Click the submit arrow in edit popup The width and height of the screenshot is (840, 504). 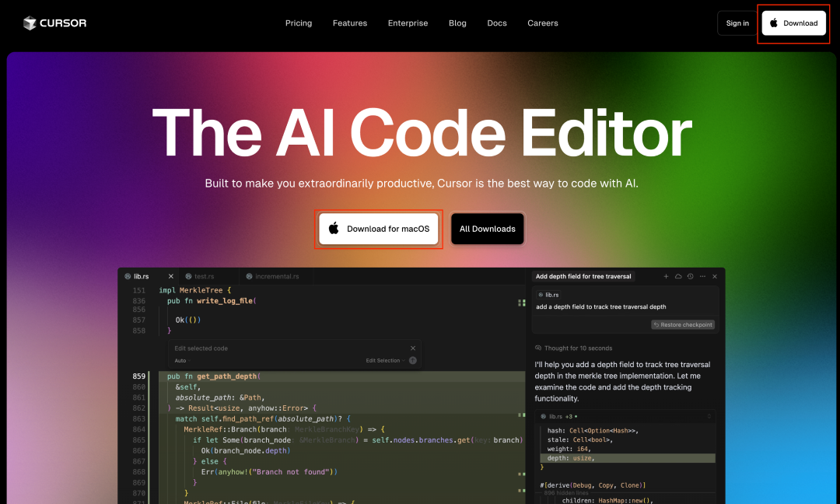tap(413, 361)
